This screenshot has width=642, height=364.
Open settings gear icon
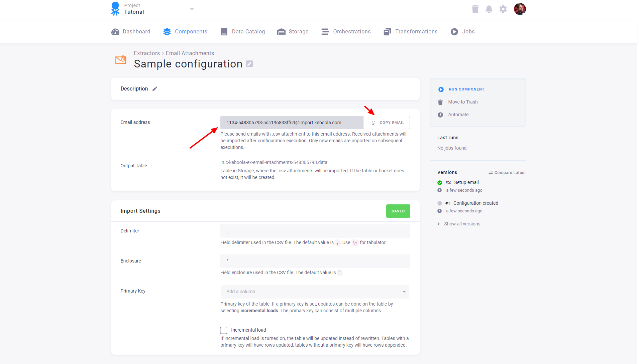pos(503,9)
